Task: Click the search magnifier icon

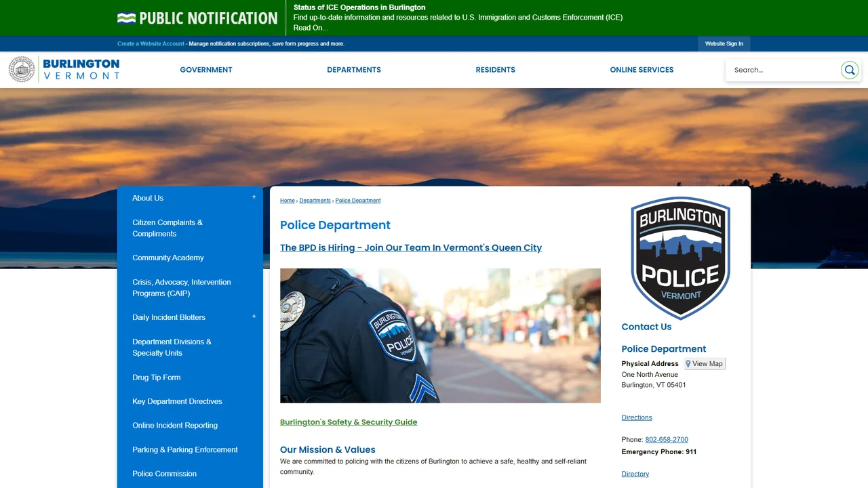Action: click(x=850, y=70)
